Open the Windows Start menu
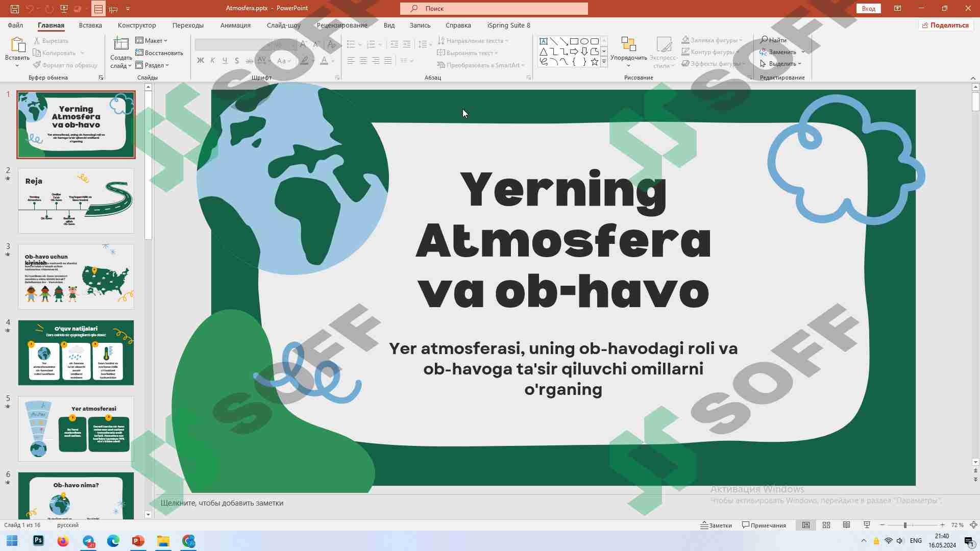The image size is (980, 551). click(x=12, y=541)
